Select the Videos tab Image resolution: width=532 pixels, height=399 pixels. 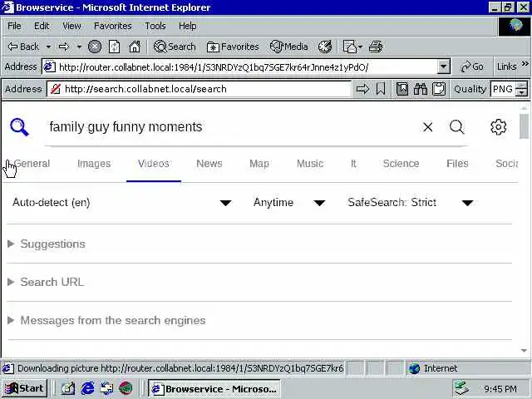[153, 164]
